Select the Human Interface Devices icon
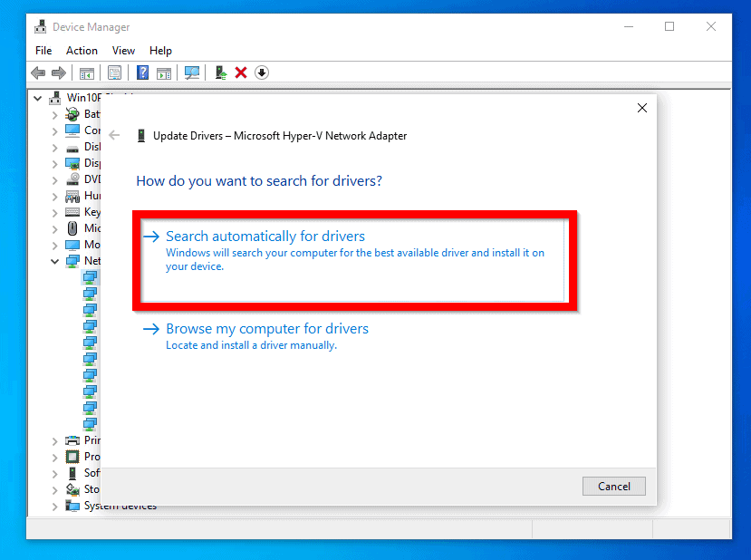751x560 pixels. [x=72, y=196]
